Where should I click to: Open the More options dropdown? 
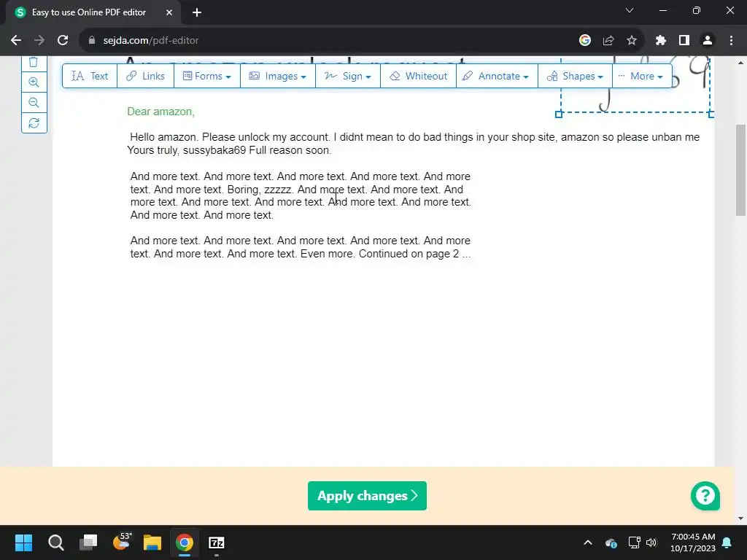coord(641,76)
